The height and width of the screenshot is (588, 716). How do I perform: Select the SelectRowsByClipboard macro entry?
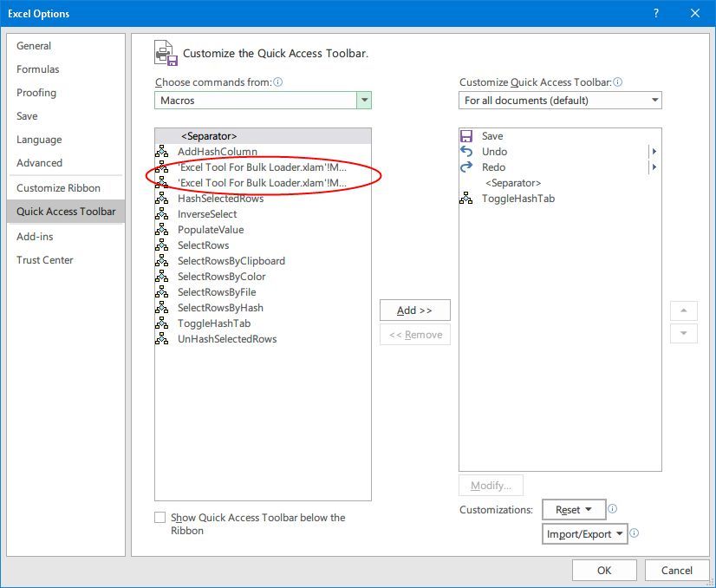[263, 260]
